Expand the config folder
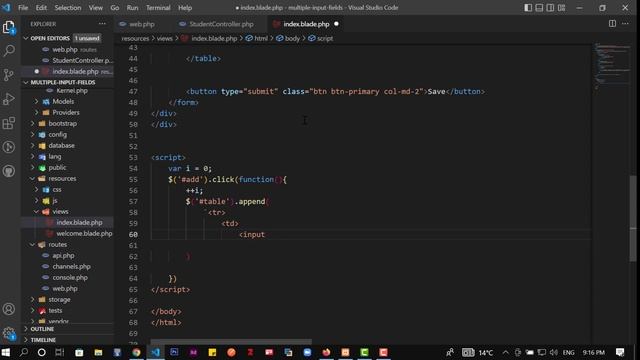 coord(57,134)
